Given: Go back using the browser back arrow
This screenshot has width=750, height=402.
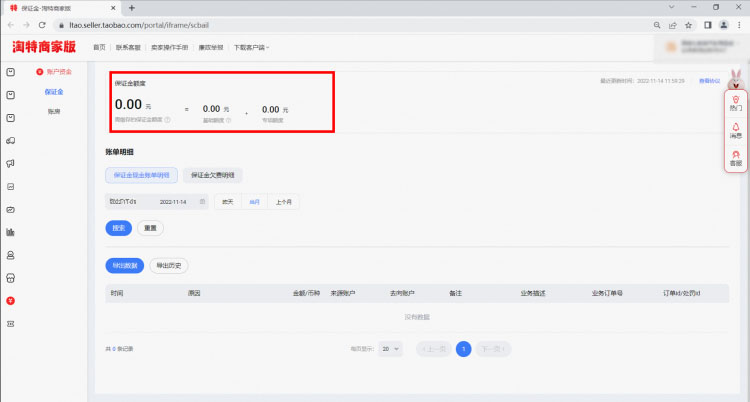Looking at the screenshot, I should (x=11, y=25).
